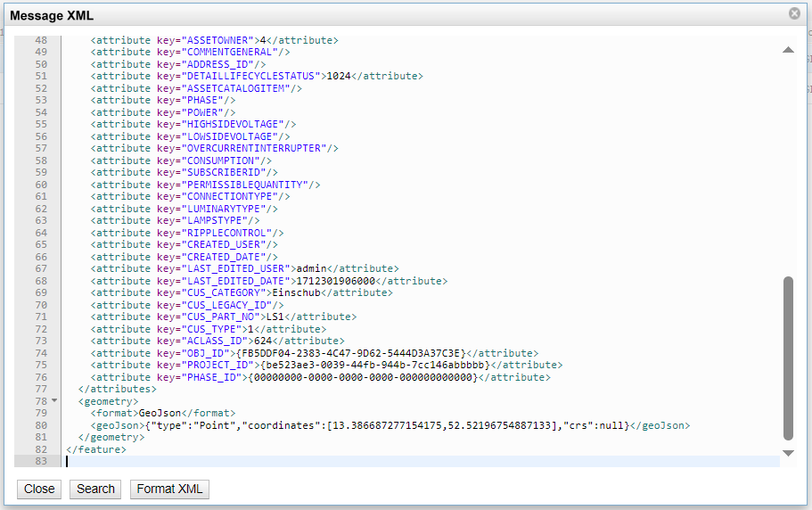Open the Search function
Screen dimensions: 812x510
tap(95, 489)
